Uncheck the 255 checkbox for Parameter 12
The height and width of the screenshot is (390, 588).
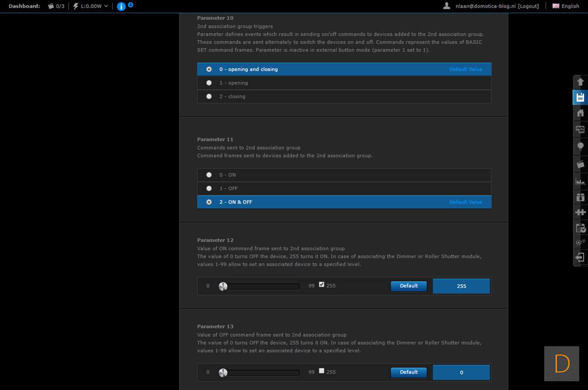(322, 285)
